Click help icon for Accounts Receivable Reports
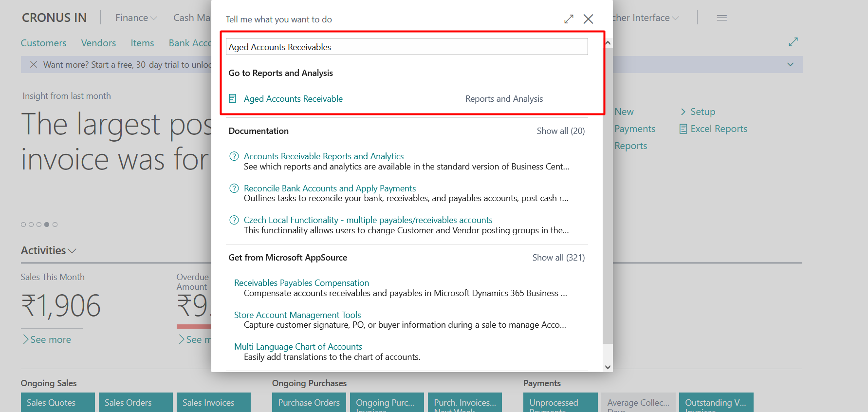Image resolution: width=868 pixels, height=412 pixels. pos(234,156)
